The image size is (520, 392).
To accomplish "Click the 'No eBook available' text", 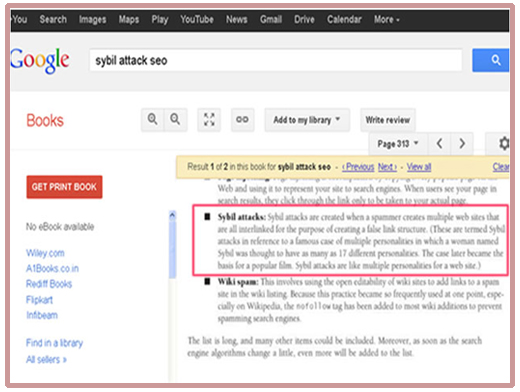I will [x=60, y=227].
